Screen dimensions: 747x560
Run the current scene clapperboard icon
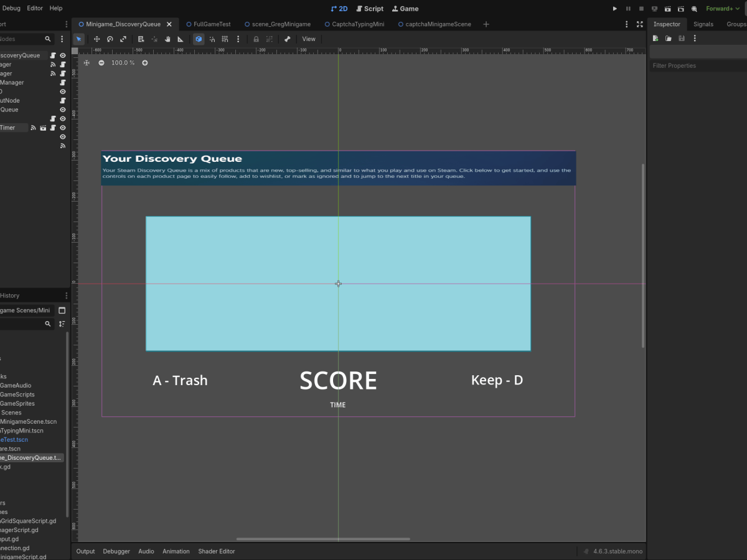pos(668,9)
